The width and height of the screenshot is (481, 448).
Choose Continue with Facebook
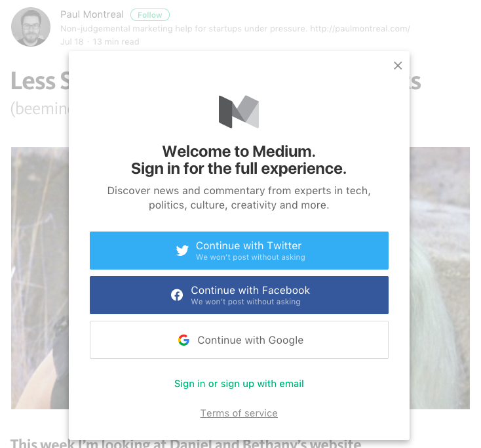[239, 295]
